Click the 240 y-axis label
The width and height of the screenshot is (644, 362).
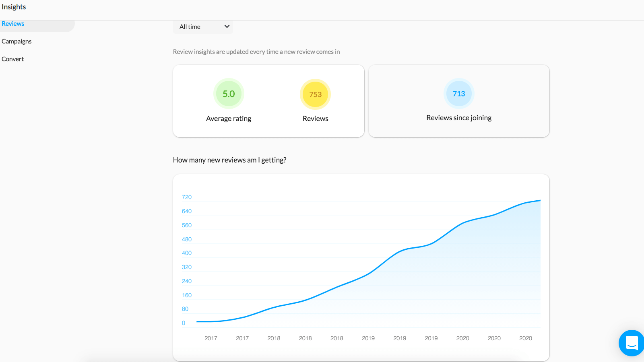pos(187,281)
